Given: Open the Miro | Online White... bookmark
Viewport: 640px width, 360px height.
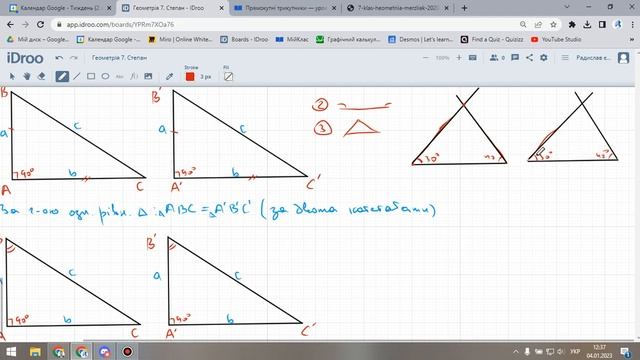Looking at the screenshot, I should click(180, 40).
